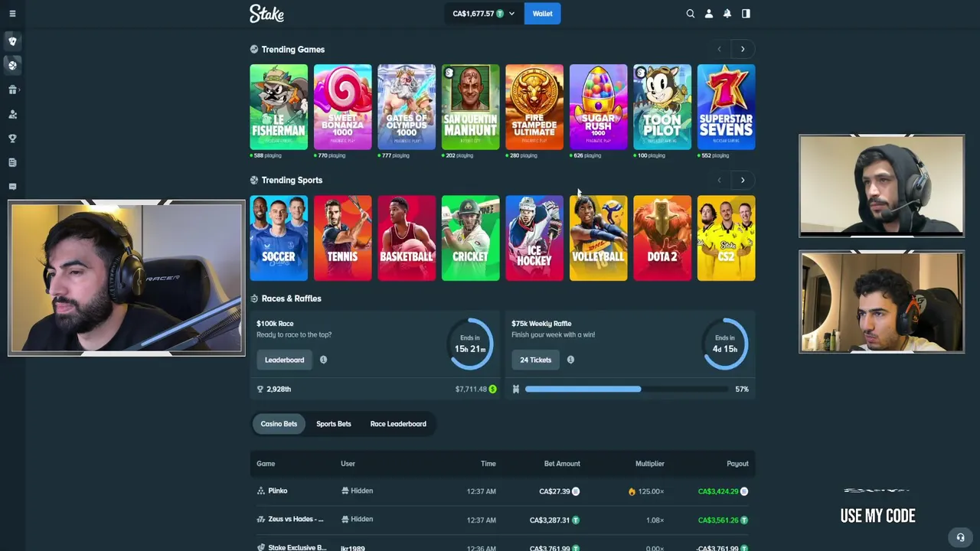This screenshot has height=551, width=980.
Task: Open the user profile icon in header
Action: (x=709, y=14)
